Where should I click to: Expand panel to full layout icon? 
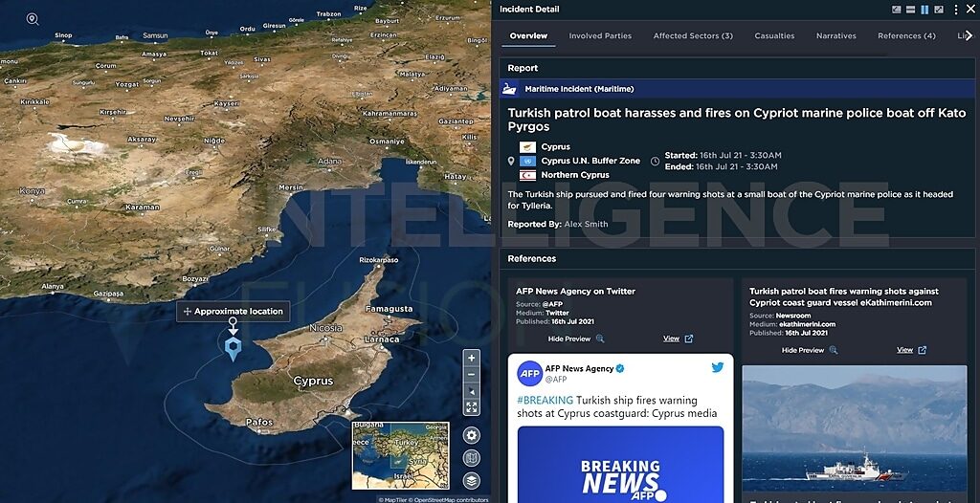pyautogui.click(x=939, y=10)
